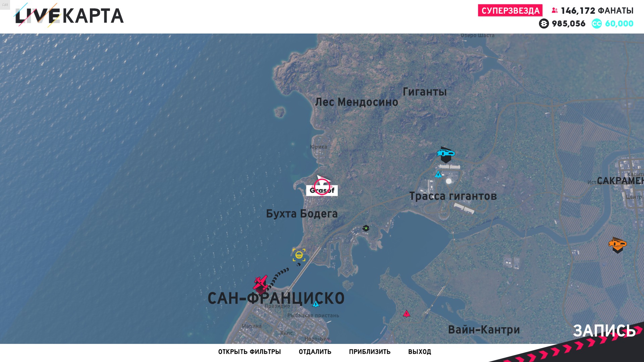The image size is (644, 362).
Task: Click the Гиганты map label
Action: 425,92
